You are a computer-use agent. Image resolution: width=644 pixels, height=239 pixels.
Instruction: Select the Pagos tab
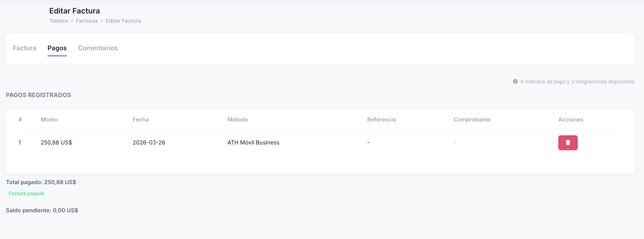pos(57,48)
